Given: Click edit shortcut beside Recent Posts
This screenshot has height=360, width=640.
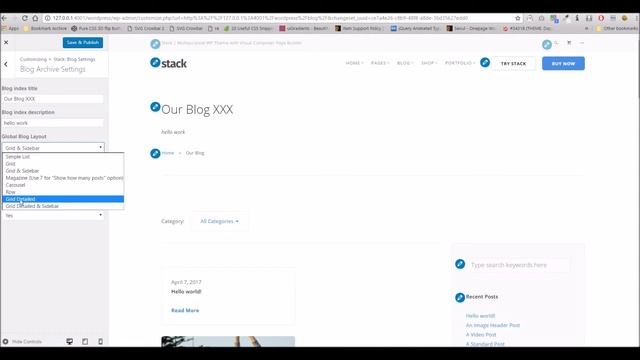Looking at the screenshot, I should pyautogui.click(x=460, y=298).
